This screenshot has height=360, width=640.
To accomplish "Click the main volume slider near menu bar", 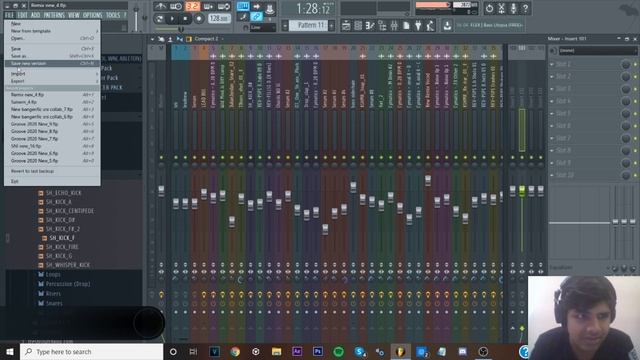I will pos(136,18).
